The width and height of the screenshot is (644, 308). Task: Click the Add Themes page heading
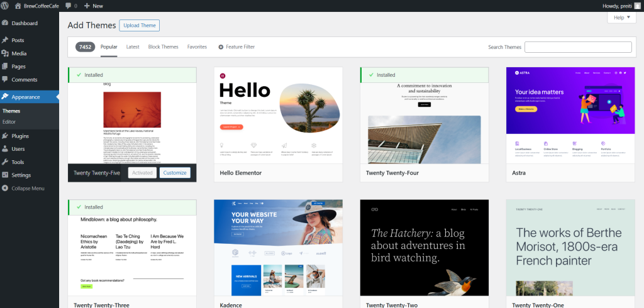tap(92, 25)
